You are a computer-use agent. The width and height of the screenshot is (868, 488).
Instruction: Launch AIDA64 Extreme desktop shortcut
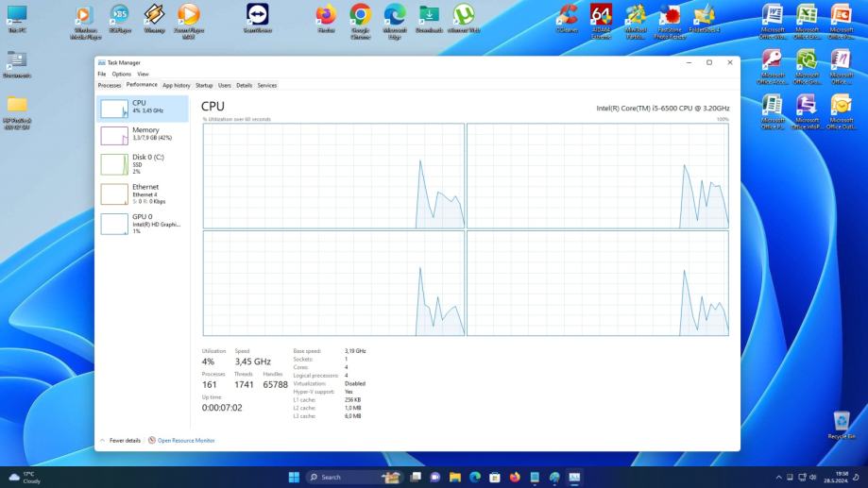point(602,22)
